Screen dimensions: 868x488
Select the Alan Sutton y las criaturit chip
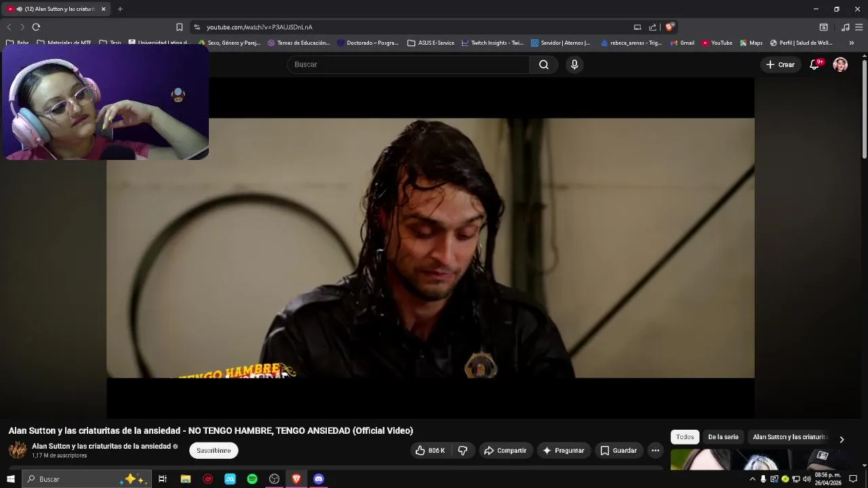(x=789, y=437)
